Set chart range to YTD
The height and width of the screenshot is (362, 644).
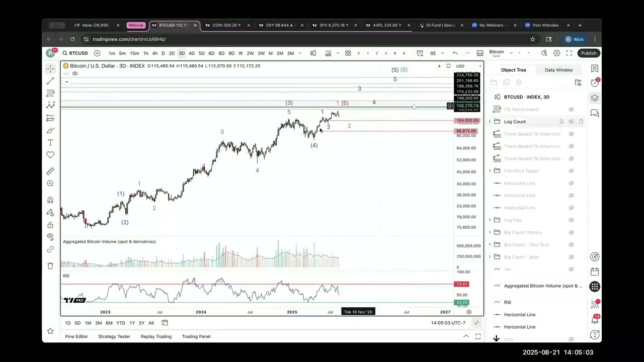(121, 323)
